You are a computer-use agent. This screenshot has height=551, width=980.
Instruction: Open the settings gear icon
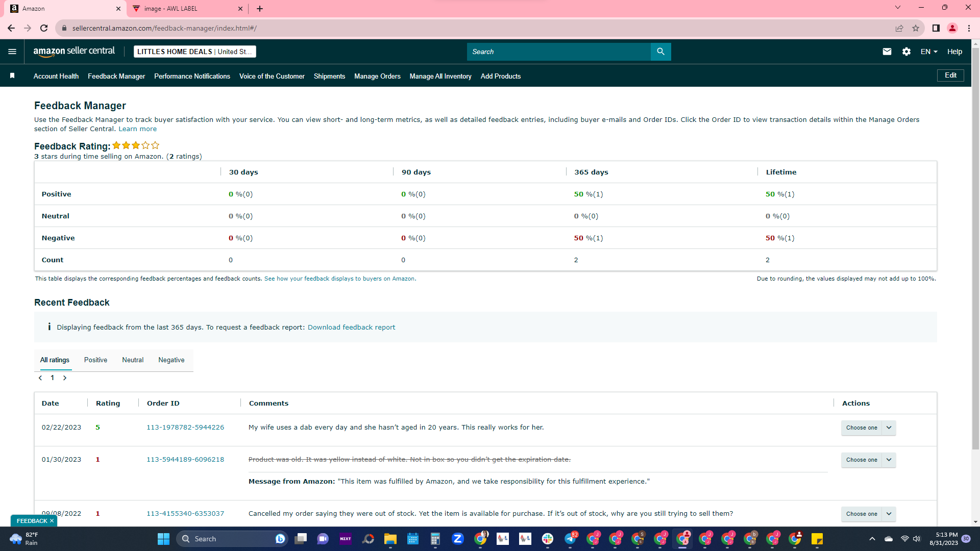[x=906, y=52]
